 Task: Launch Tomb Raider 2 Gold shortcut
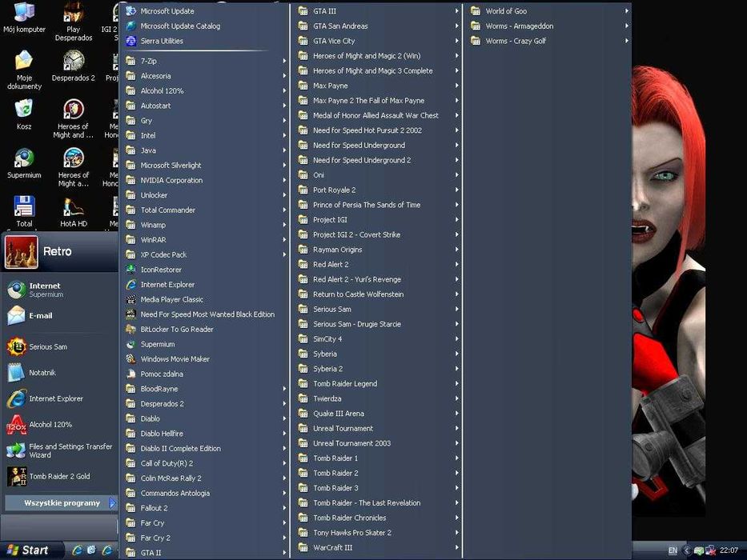pyautogui.click(x=59, y=476)
